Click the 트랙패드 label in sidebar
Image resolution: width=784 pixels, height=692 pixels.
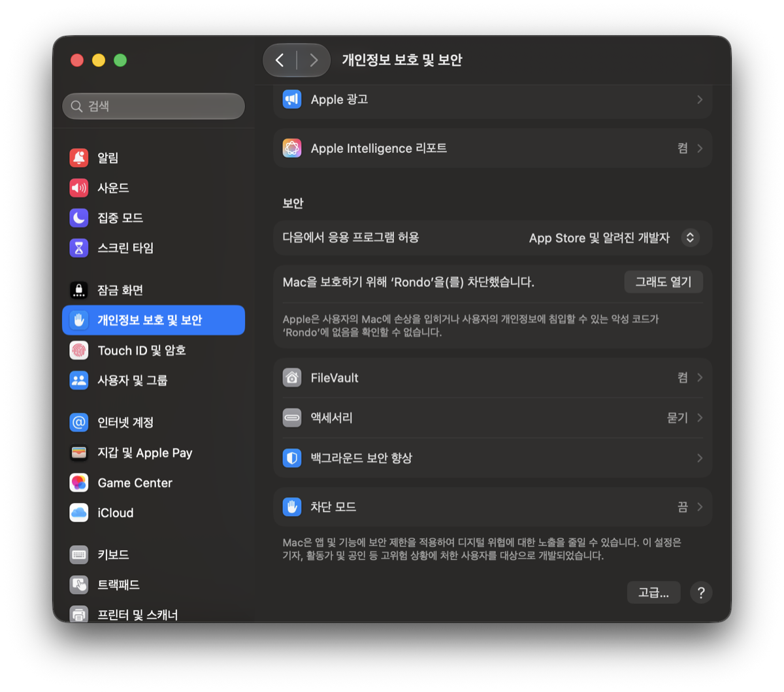click(x=118, y=584)
